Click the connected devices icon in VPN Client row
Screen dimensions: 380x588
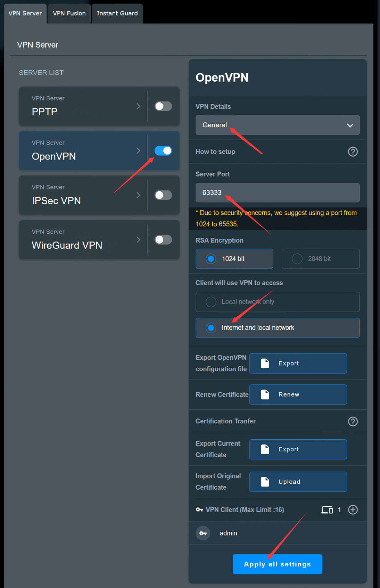click(327, 510)
